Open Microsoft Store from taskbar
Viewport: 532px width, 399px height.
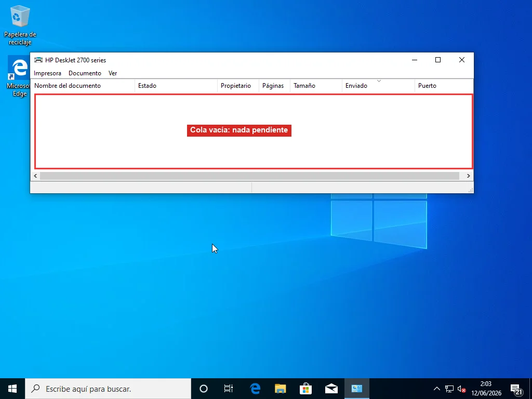point(305,389)
